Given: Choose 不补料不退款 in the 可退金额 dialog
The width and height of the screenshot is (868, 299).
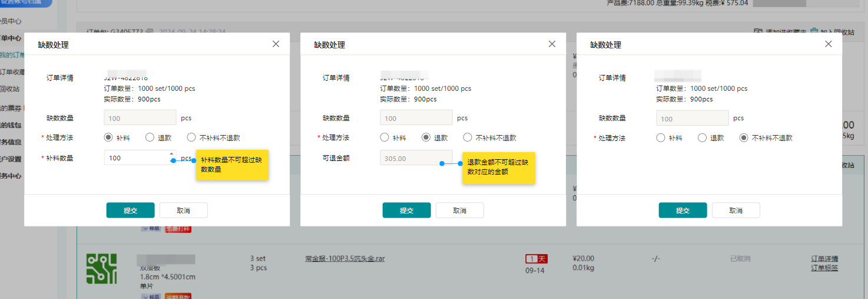Looking at the screenshot, I should coord(468,137).
